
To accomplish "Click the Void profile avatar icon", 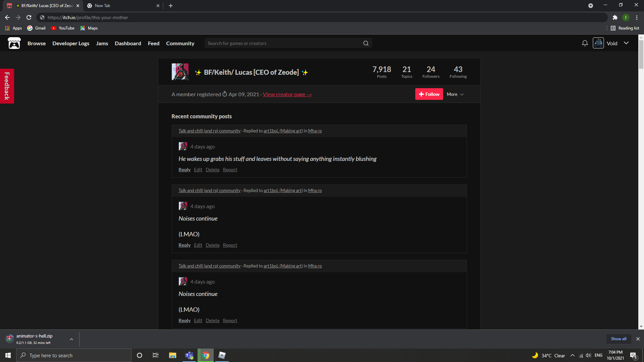I will (x=598, y=43).
